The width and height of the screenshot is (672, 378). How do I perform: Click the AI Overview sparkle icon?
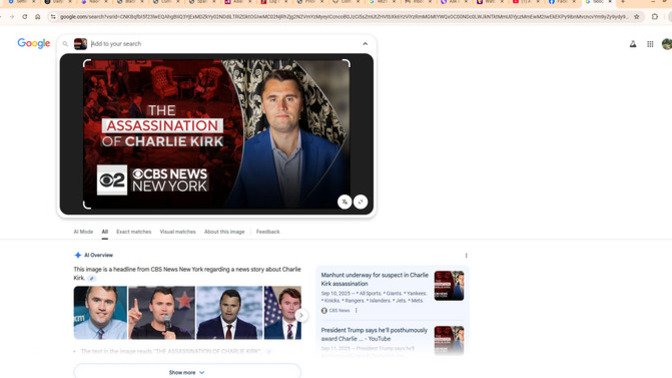[x=78, y=255]
